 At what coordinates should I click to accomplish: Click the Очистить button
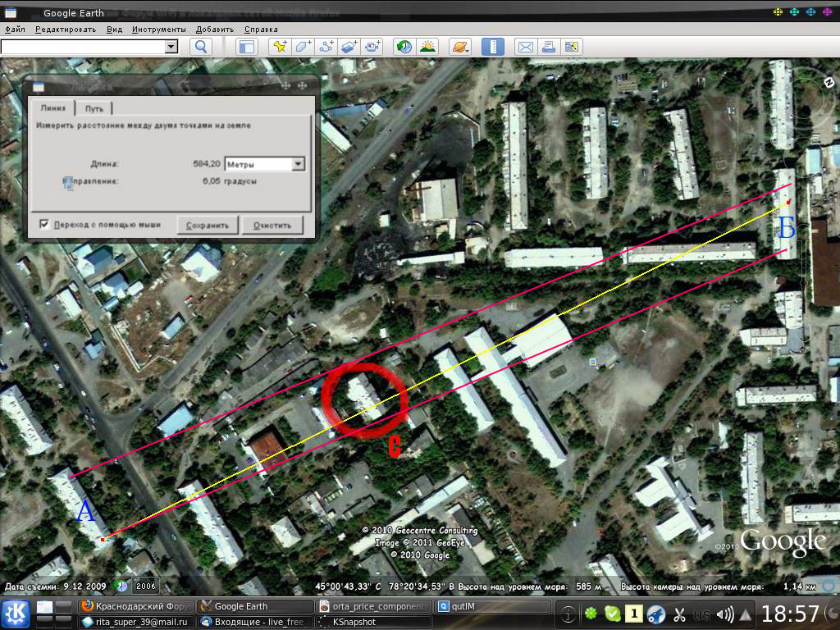[272, 226]
